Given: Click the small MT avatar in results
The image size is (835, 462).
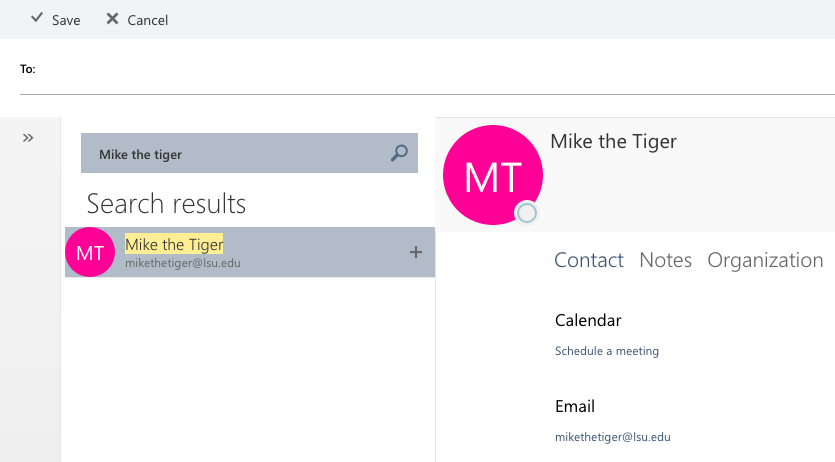Looking at the screenshot, I should pos(90,252).
